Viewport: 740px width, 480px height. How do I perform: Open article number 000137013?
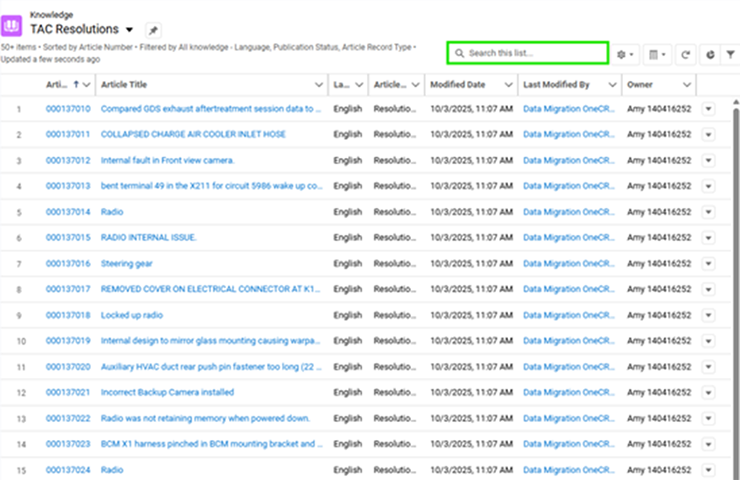tap(68, 186)
